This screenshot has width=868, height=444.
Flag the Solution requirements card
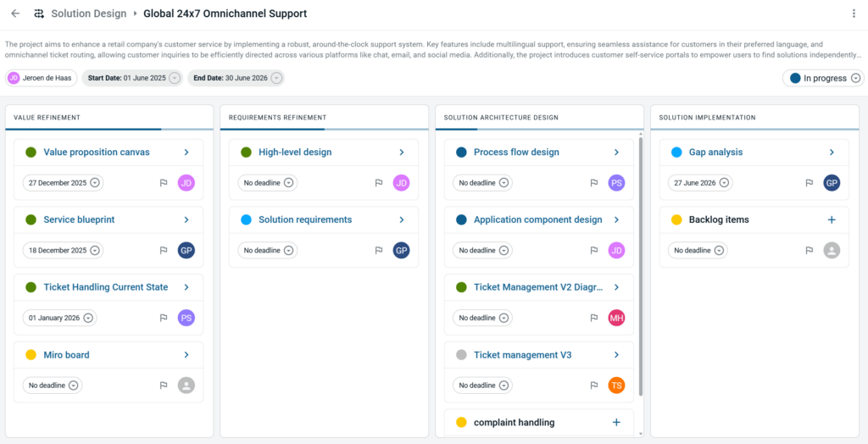(379, 250)
